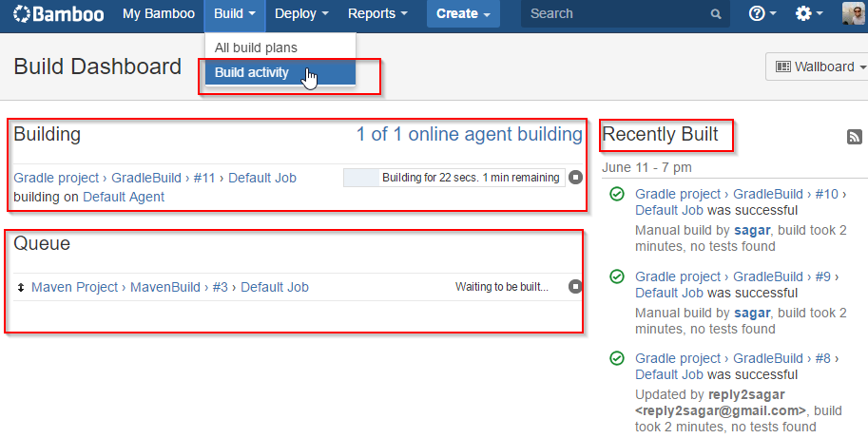The width and height of the screenshot is (868, 438).
Task: Open the My Bamboo page
Action: 159,14
